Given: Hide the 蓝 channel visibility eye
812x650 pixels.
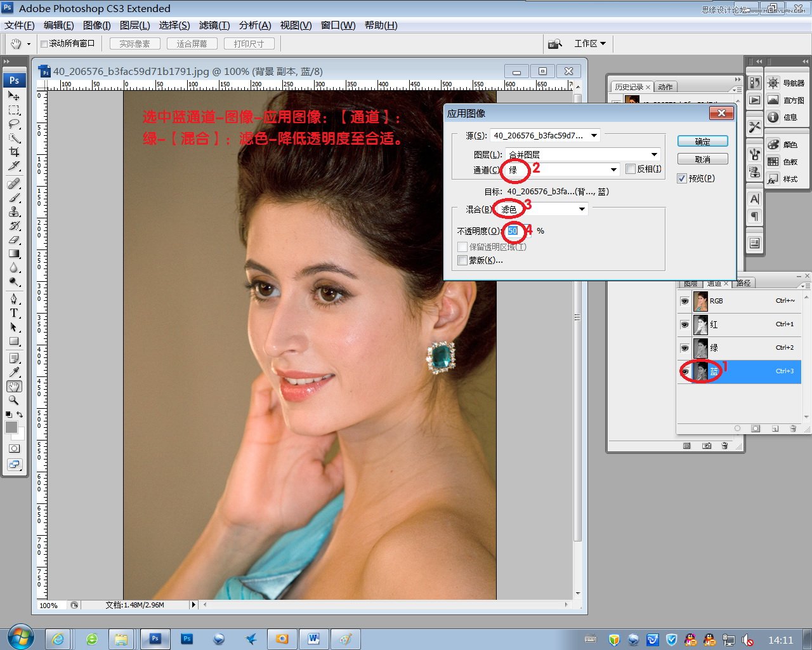Looking at the screenshot, I should click(686, 371).
